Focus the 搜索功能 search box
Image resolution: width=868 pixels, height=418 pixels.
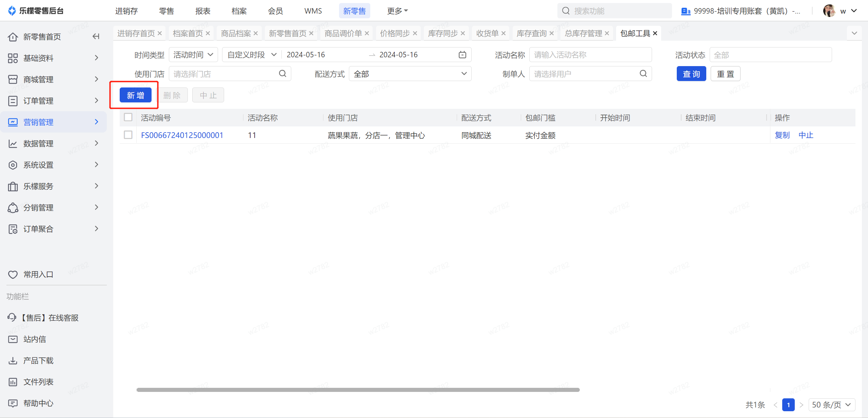614,11
